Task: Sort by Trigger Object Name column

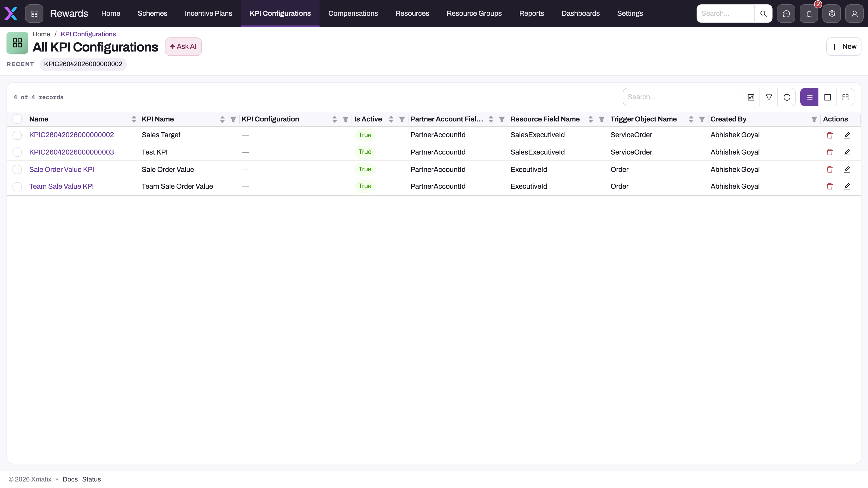Action: click(x=691, y=119)
